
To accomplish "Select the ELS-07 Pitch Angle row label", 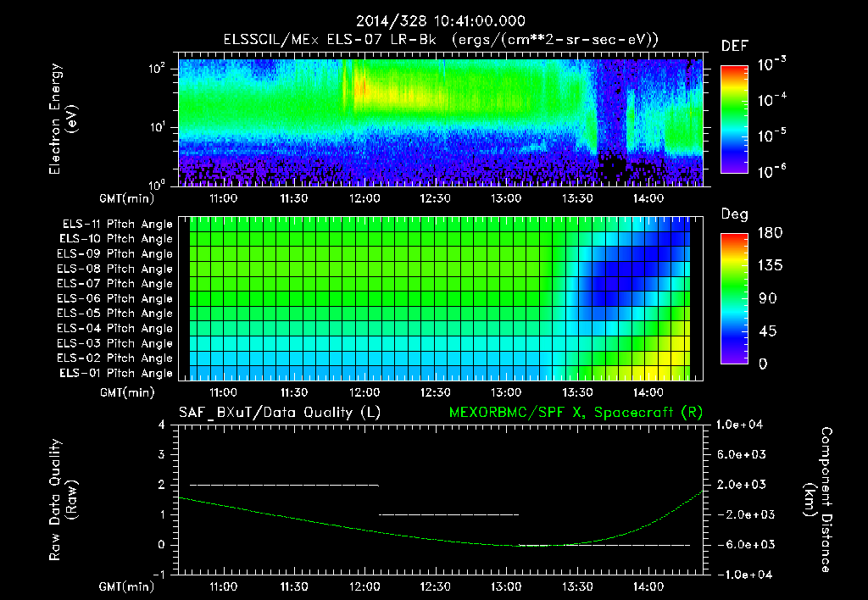I will click(115, 283).
